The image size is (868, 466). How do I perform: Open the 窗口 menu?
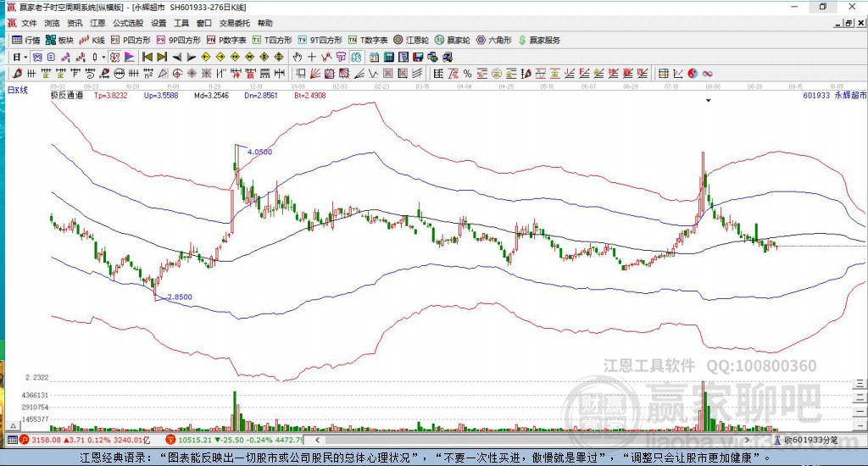pos(204,23)
